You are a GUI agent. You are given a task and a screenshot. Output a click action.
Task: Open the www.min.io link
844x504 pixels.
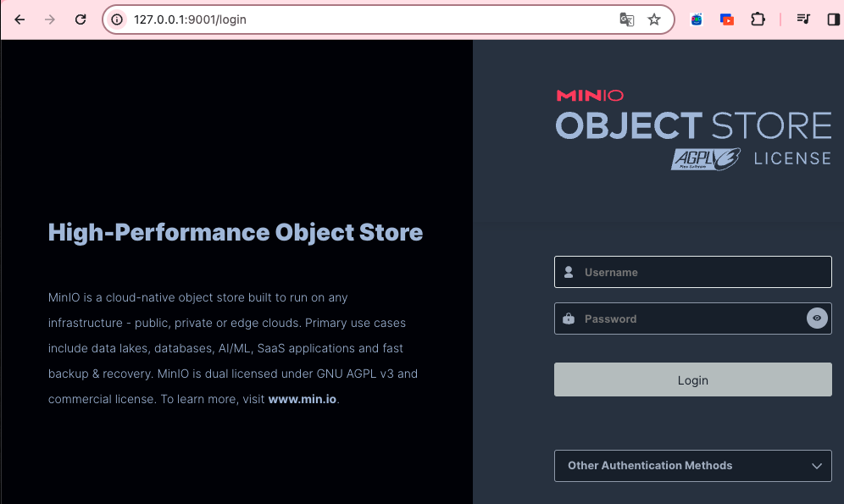coord(303,399)
